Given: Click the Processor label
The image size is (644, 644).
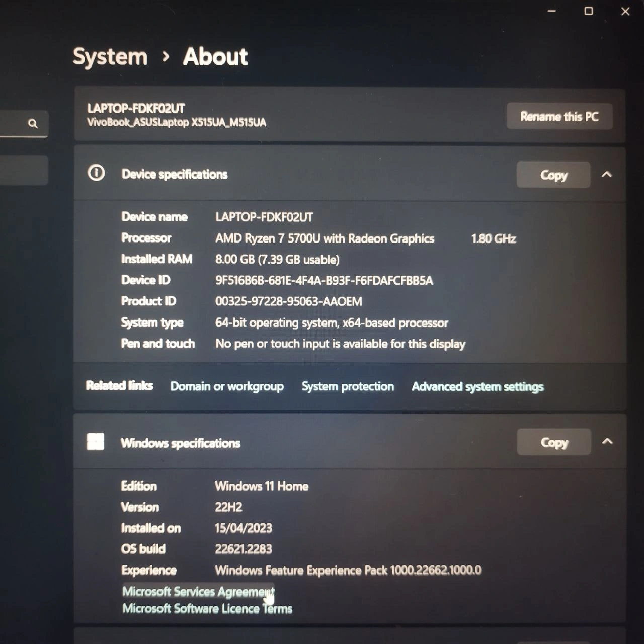Looking at the screenshot, I should [146, 238].
